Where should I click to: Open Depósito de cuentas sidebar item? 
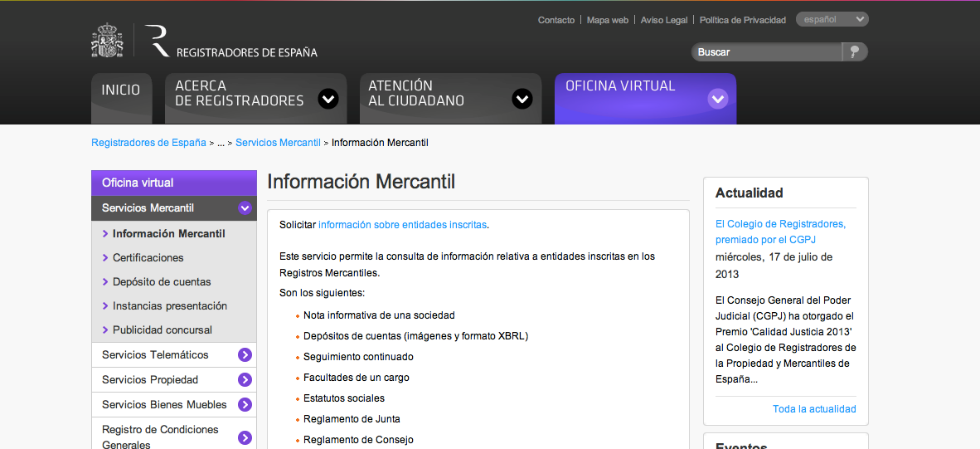162,282
